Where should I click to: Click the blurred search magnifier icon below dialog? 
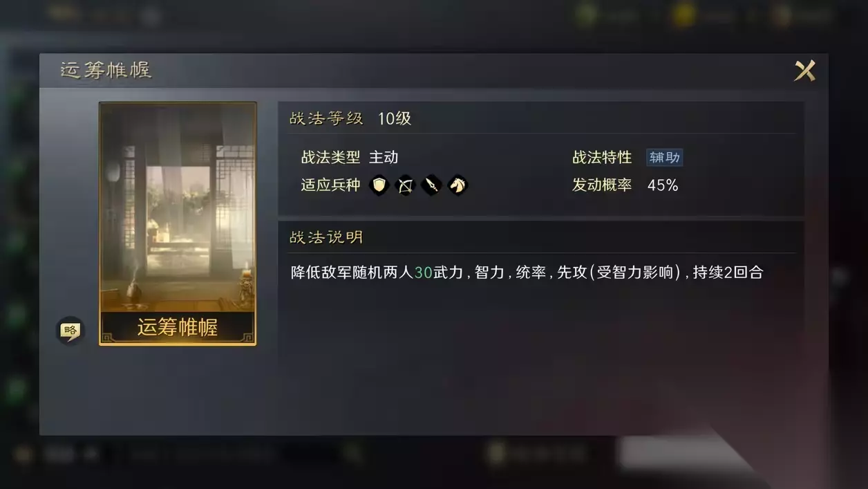point(353,454)
